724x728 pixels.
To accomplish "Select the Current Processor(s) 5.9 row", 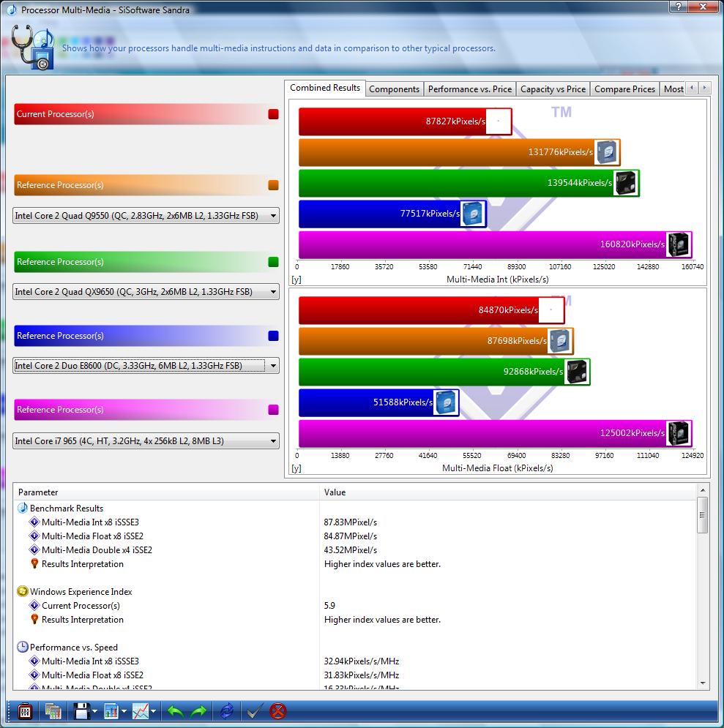I will click(355, 606).
